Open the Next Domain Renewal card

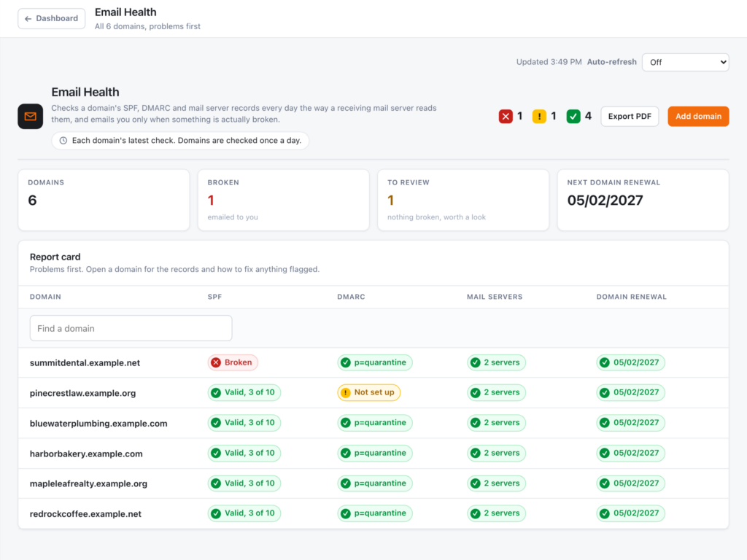pos(643,200)
